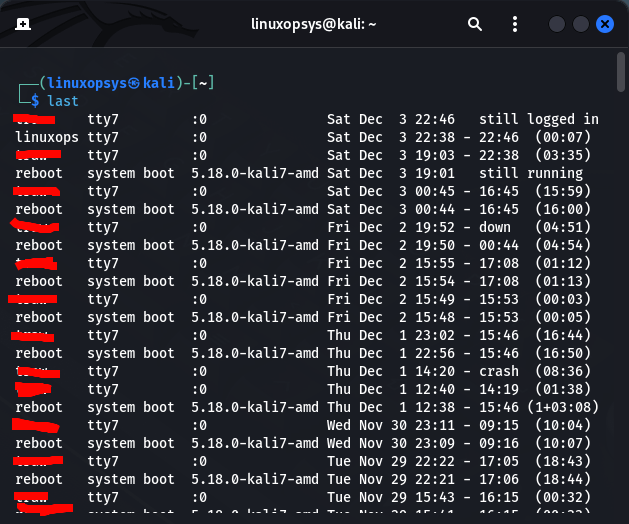Click the 'still logged in' status text

(538, 119)
